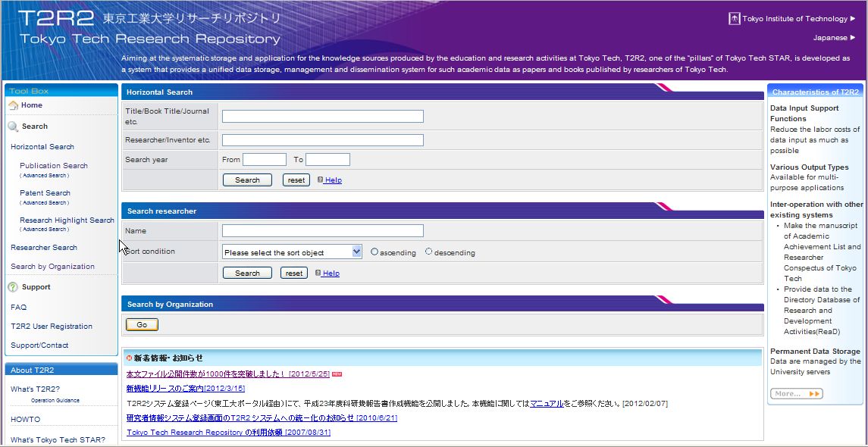Viewport: 868px width, 447px height.
Task: Click the Go button under Search by Organization
Action: (x=142, y=325)
